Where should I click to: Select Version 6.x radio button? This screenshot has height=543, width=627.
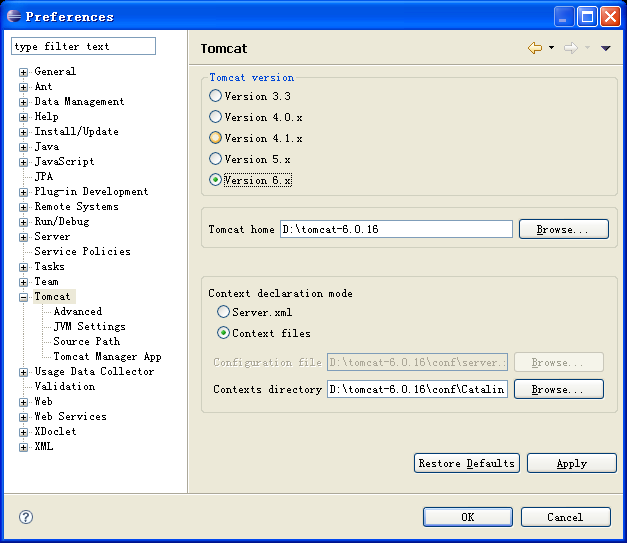coord(215,180)
